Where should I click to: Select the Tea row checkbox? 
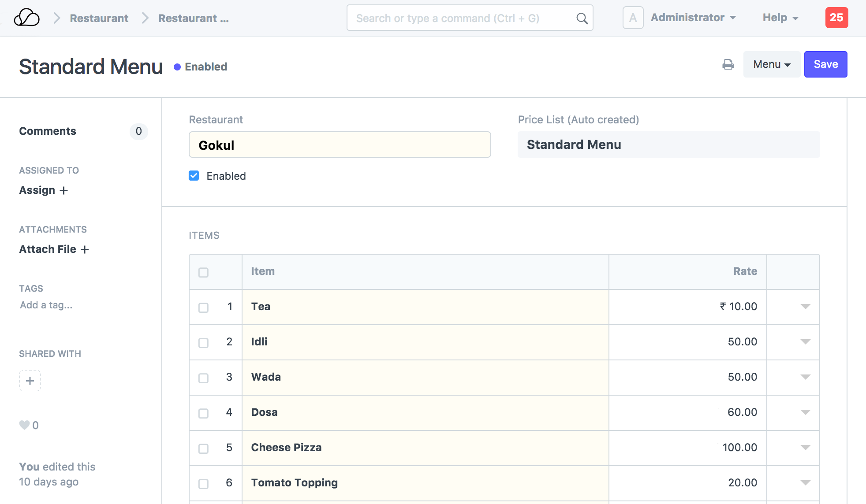(x=203, y=308)
